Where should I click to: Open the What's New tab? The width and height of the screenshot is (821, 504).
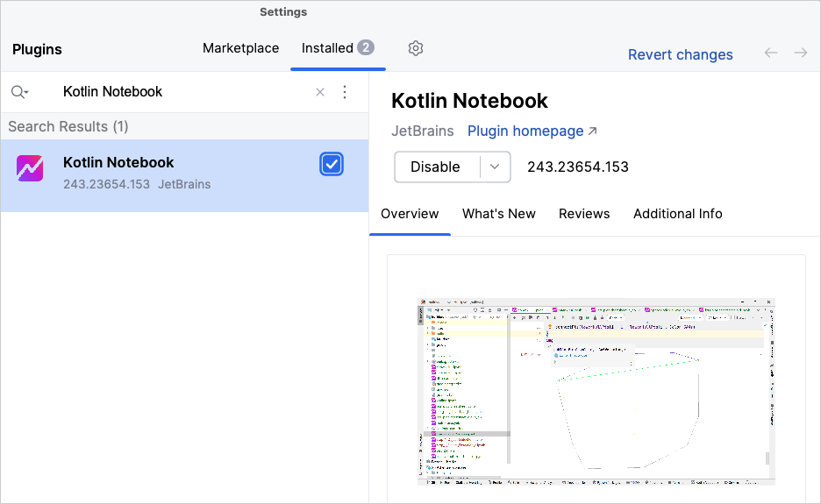coord(498,214)
